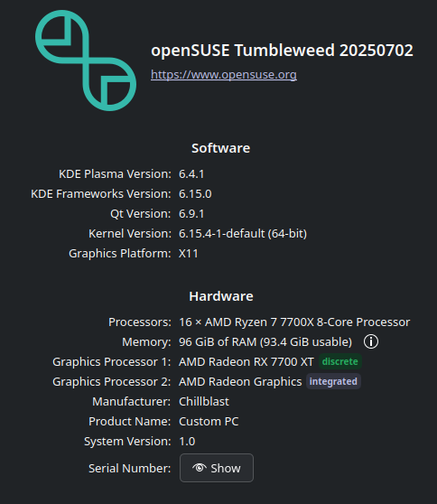Click the Chillblast manufacturer value
Viewport: 437px width, 504px height.
(x=204, y=401)
